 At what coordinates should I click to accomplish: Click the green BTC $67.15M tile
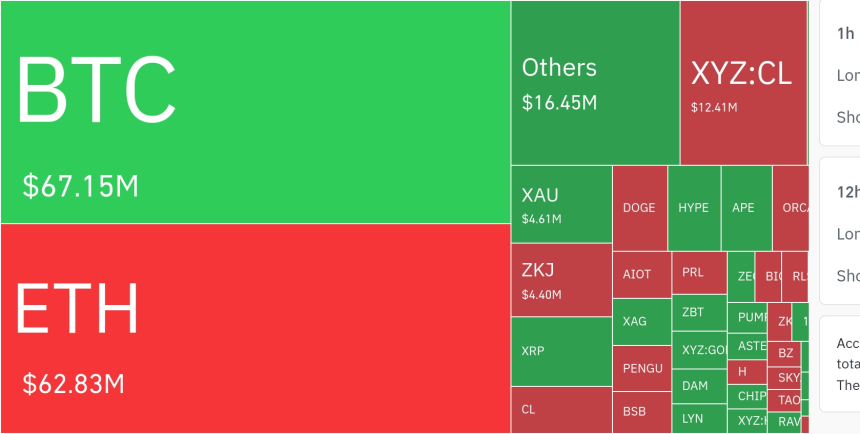click(255, 112)
